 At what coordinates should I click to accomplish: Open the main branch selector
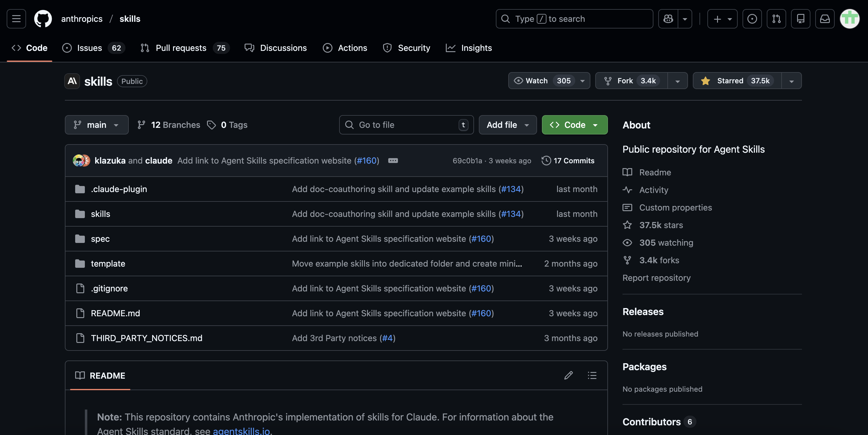97,125
